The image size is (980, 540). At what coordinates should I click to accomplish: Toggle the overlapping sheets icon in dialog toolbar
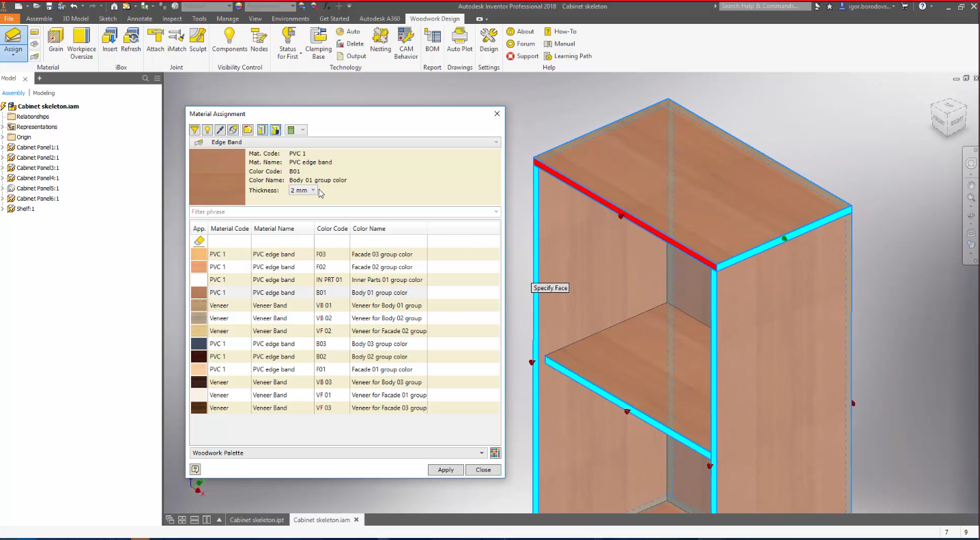pyautogui.click(x=233, y=130)
